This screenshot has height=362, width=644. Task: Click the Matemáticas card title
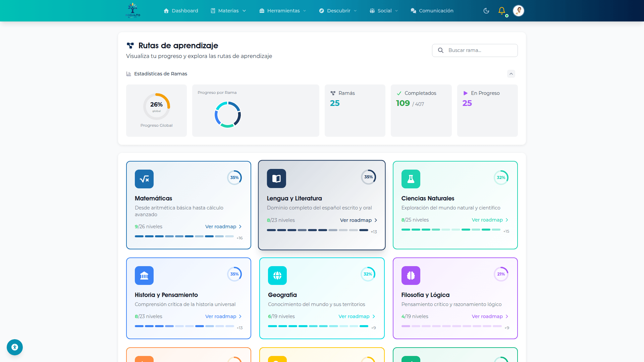[x=153, y=198]
